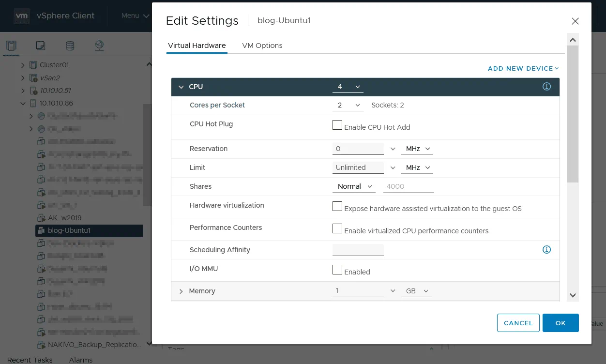Open the VMs and Templates view icon

click(40, 45)
